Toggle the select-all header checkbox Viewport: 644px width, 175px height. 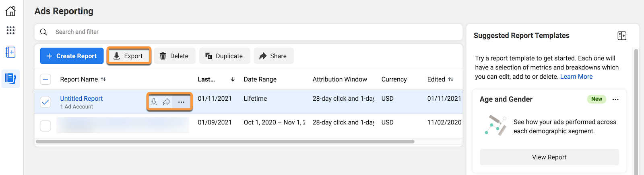(x=45, y=79)
